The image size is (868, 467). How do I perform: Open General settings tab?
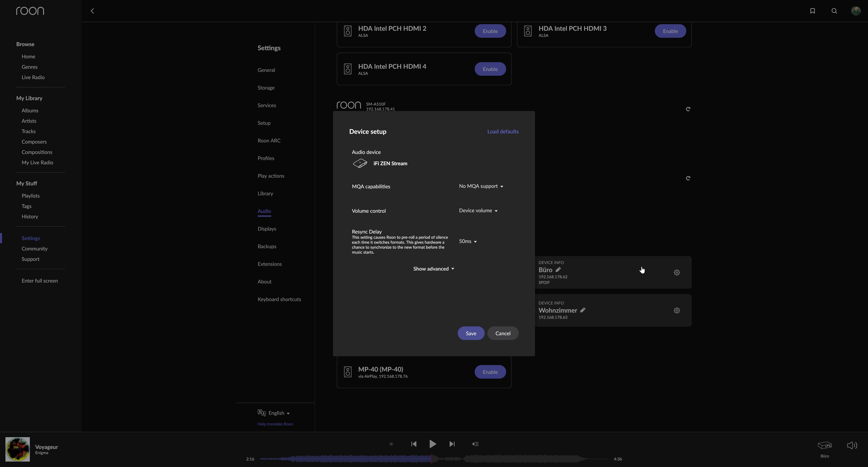click(x=266, y=70)
